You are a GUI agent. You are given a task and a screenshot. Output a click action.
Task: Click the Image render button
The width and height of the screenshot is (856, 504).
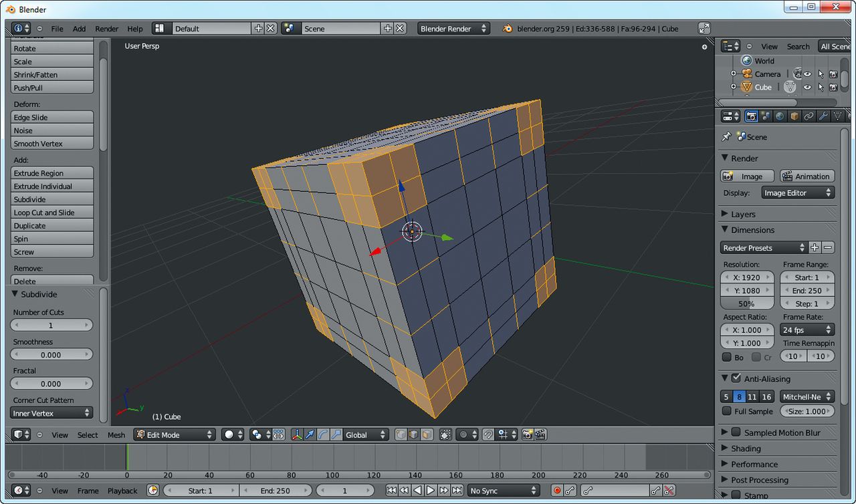(747, 176)
